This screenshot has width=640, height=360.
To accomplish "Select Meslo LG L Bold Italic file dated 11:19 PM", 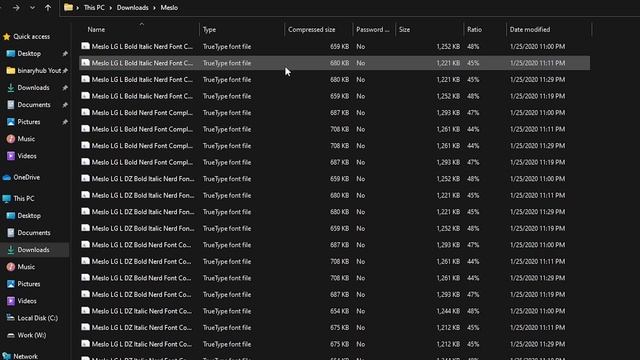I will pos(334,96).
